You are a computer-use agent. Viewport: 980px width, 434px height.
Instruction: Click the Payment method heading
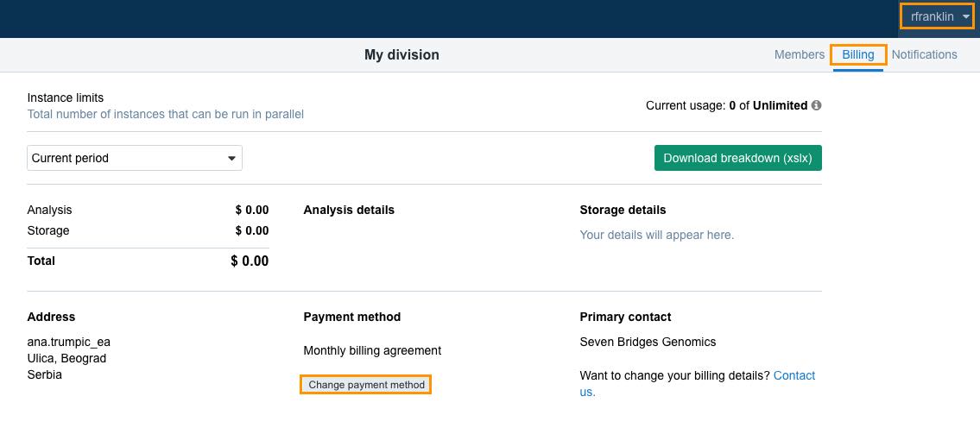tap(352, 318)
